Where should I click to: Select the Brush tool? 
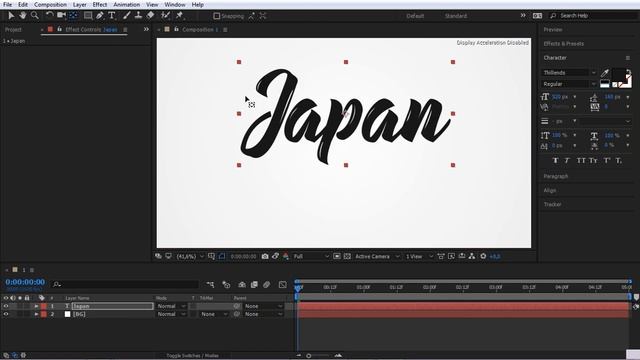point(127,16)
